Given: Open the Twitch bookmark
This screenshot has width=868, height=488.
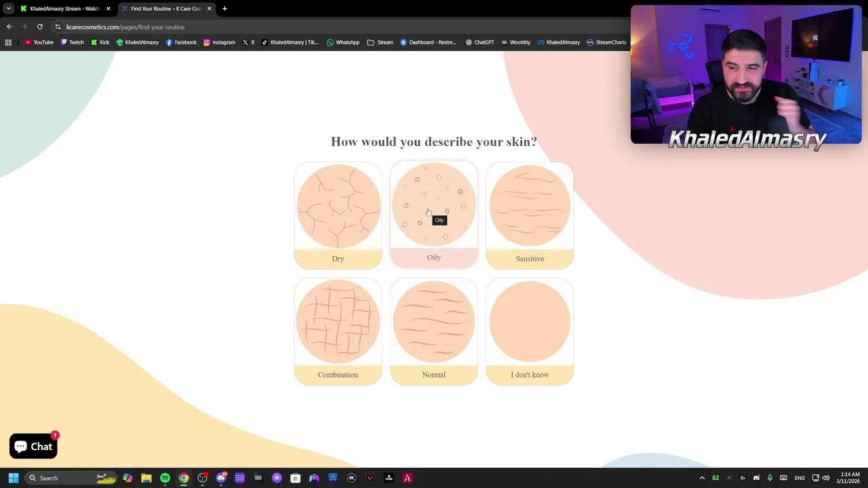Looking at the screenshot, I should pyautogui.click(x=72, y=42).
